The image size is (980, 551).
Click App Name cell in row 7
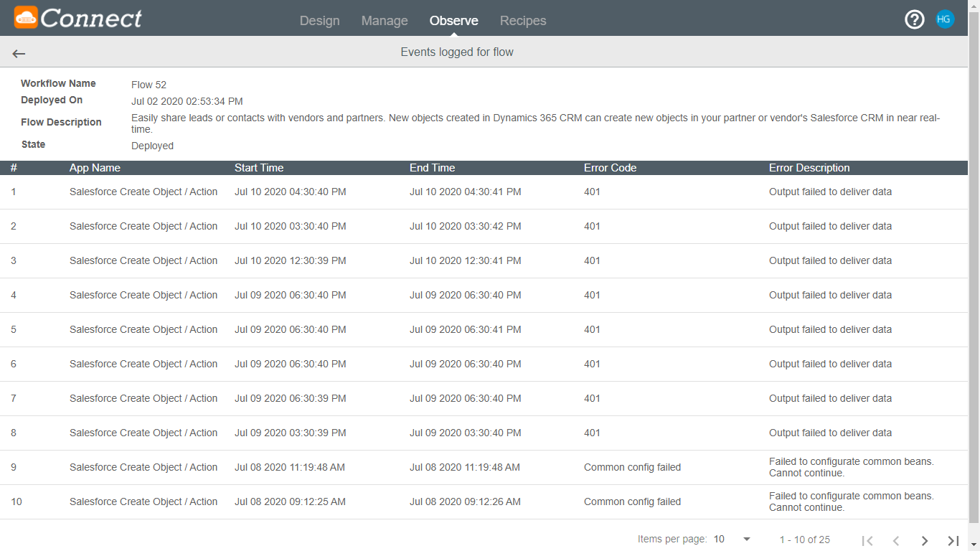[143, 398]
